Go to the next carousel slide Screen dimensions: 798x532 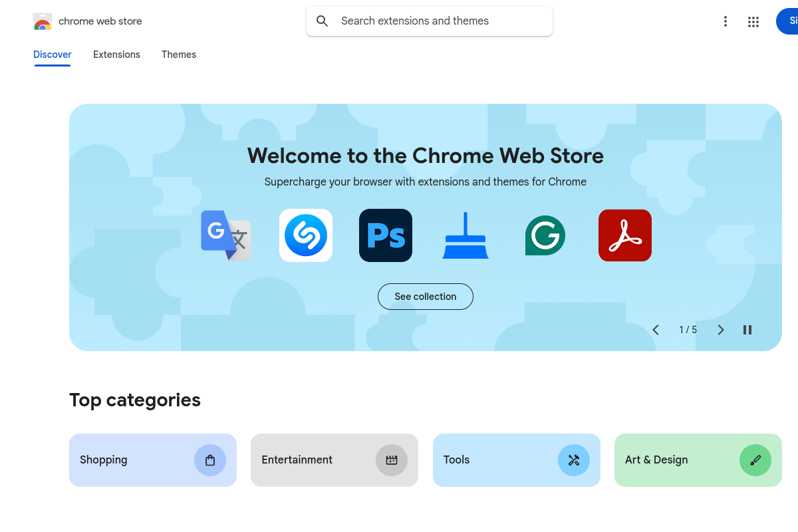[x=721, y=330]
